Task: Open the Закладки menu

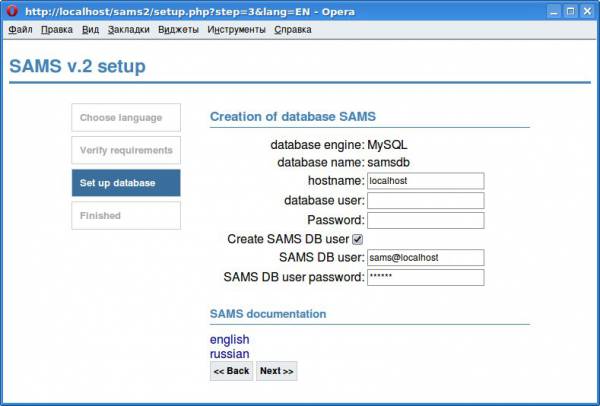Action: [129, 30]
